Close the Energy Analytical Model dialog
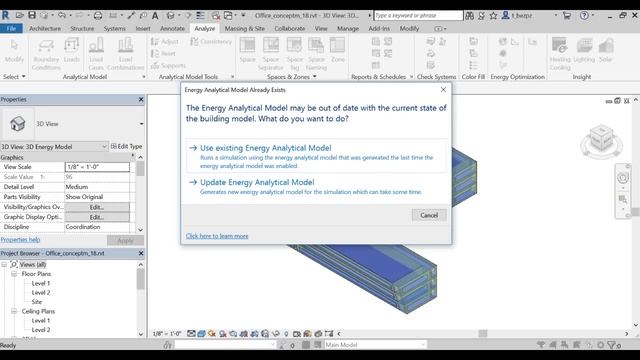The image size is (640, 360). [x=443, y=89]
